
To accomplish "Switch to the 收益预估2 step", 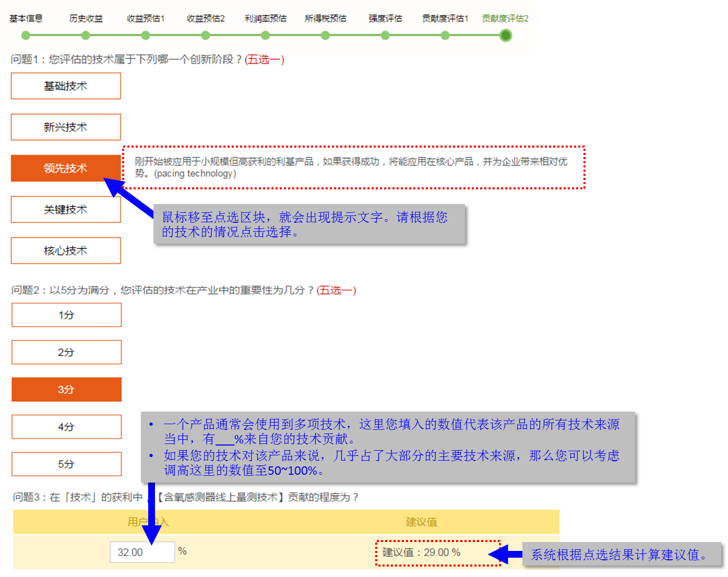I will pyautogui.click(x=206, y=18).
